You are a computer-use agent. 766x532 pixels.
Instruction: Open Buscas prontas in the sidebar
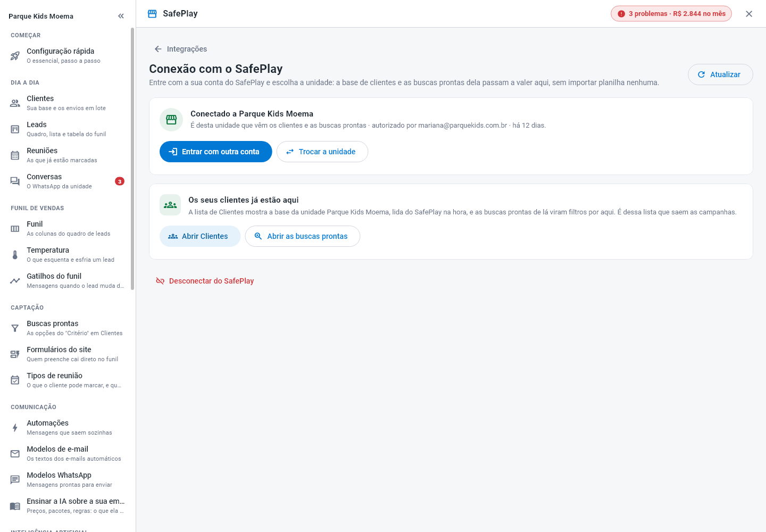(67, 328)
